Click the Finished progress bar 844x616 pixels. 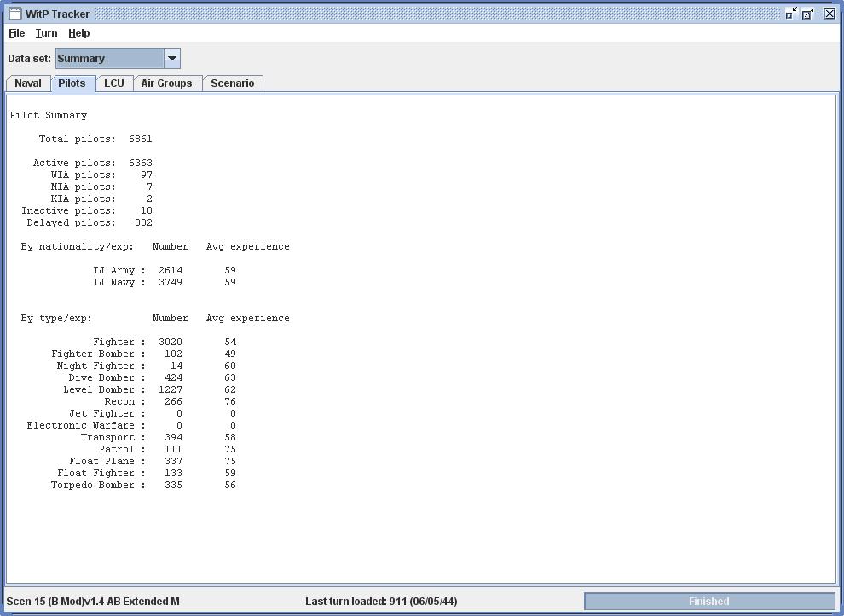[709, 601]
